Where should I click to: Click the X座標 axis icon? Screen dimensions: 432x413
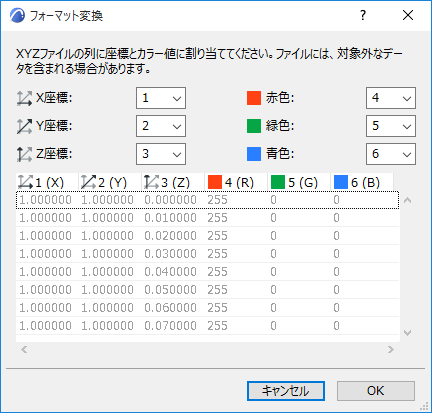tap(24, 98)
